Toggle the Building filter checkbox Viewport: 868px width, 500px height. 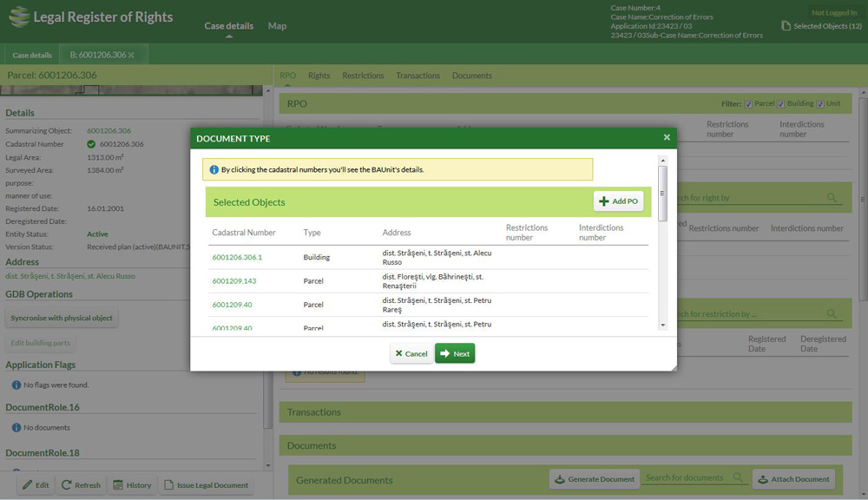tap(780, 104)
